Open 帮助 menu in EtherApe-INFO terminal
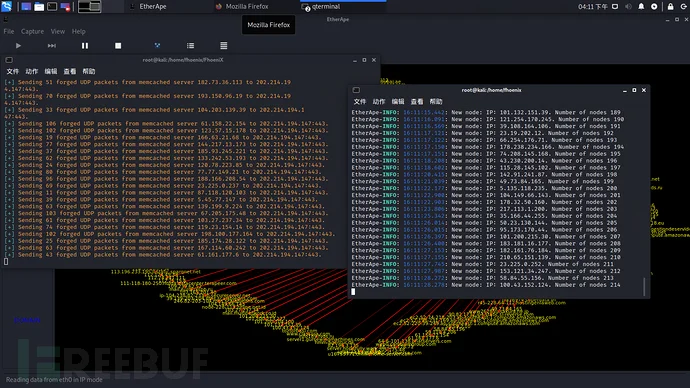The image size is (690, 388). pos(436,102)
